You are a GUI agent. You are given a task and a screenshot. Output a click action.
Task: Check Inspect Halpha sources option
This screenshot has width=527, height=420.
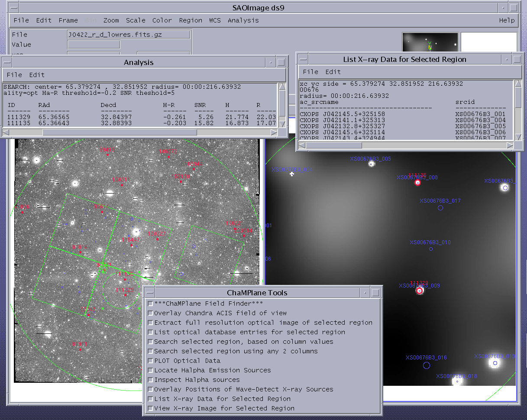[150, 380]
